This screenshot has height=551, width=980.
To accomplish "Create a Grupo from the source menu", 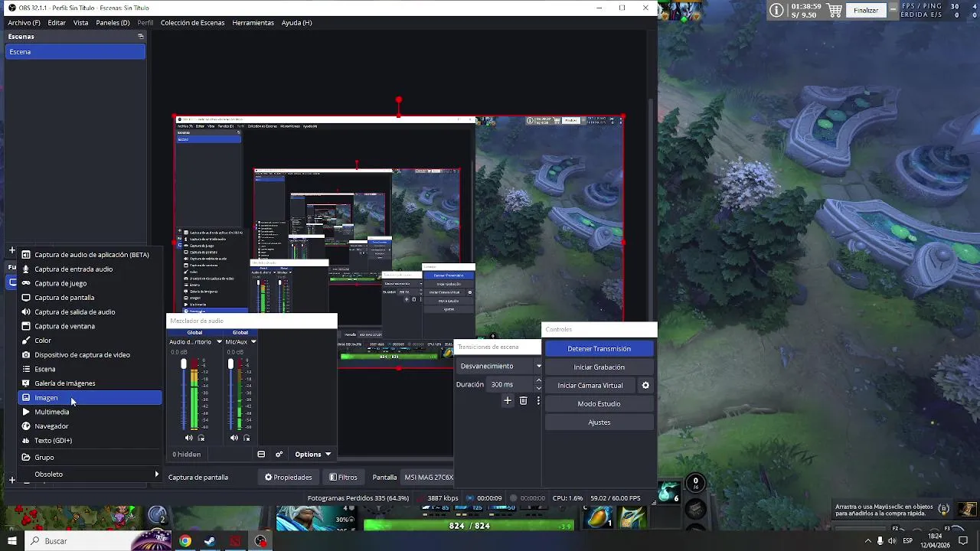I will [90, 458].
